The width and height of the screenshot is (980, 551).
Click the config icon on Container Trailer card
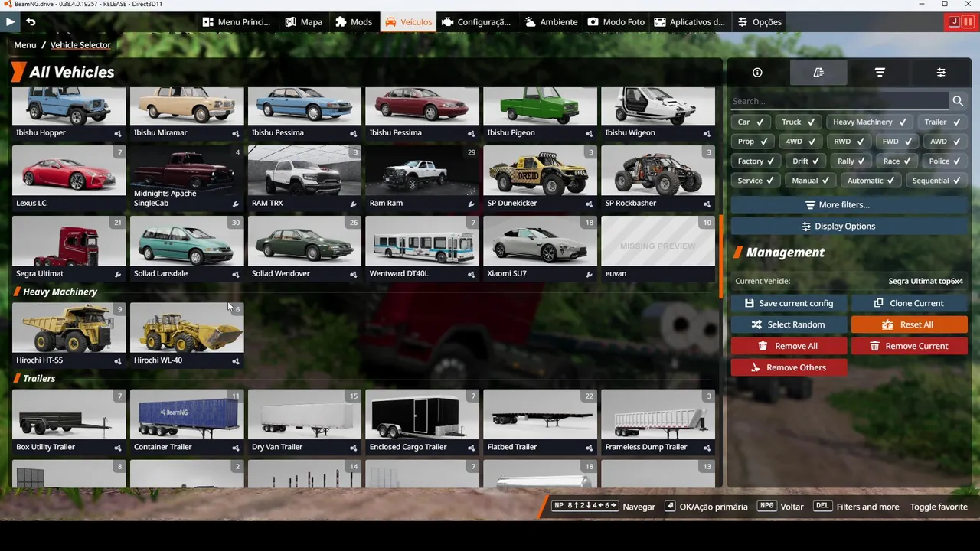coord(236,448)
